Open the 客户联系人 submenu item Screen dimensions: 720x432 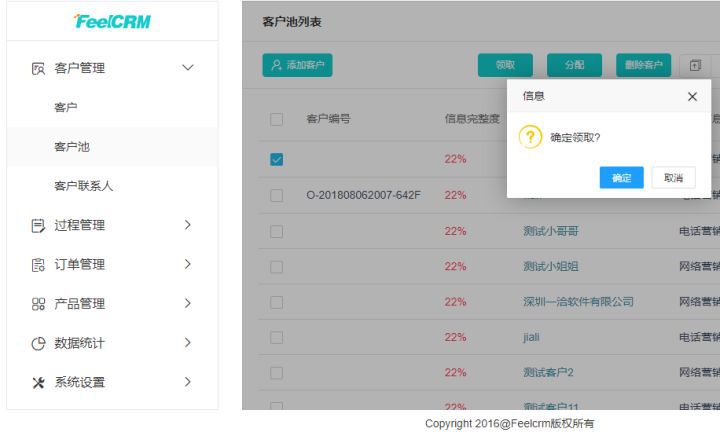click(84, 186)
